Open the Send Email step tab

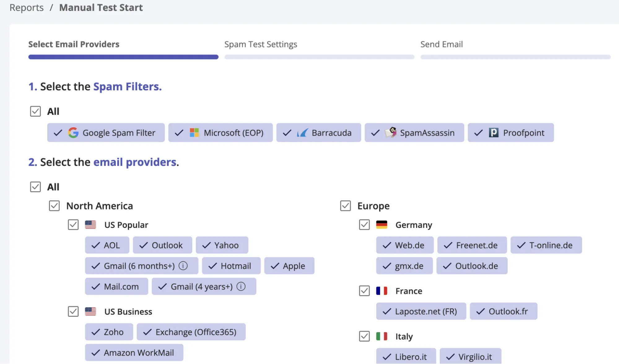click(442, 44)
